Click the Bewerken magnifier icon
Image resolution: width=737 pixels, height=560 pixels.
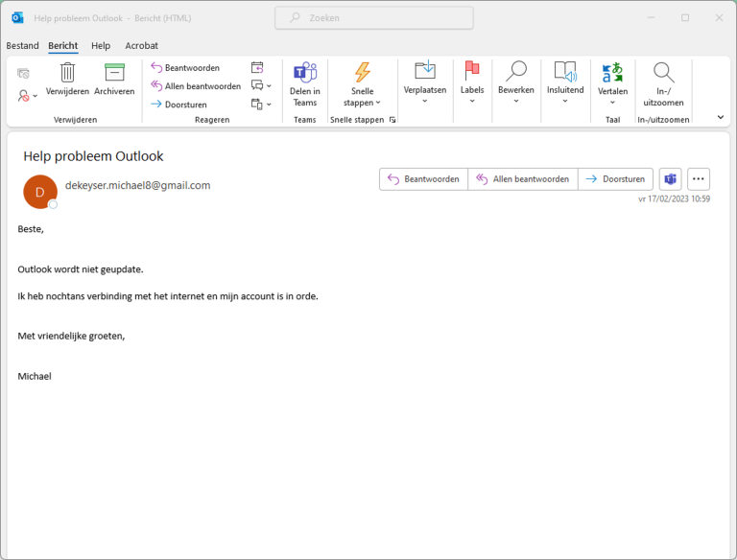pyautogui.click(x=516, y=71)
